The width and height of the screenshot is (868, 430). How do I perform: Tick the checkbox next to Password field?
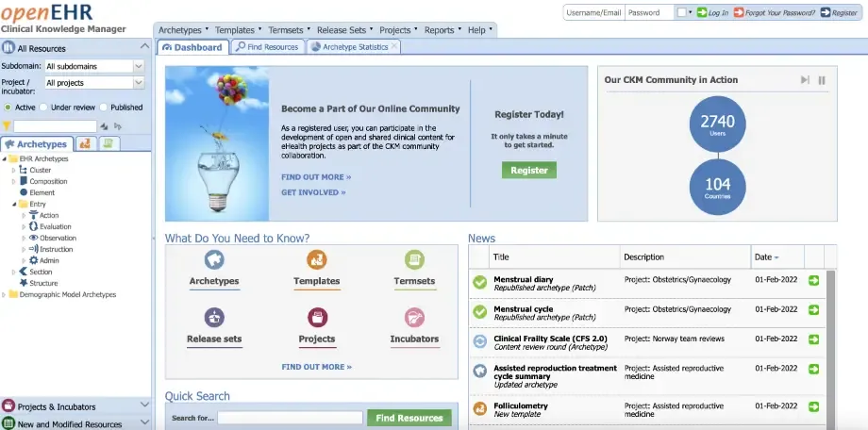(x=681, y=12)
